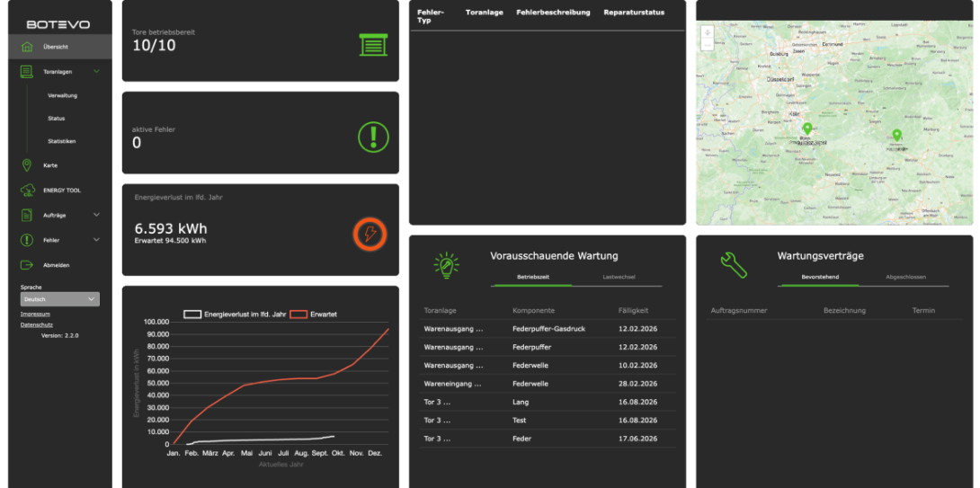Open the Datenschutz link

37,324
